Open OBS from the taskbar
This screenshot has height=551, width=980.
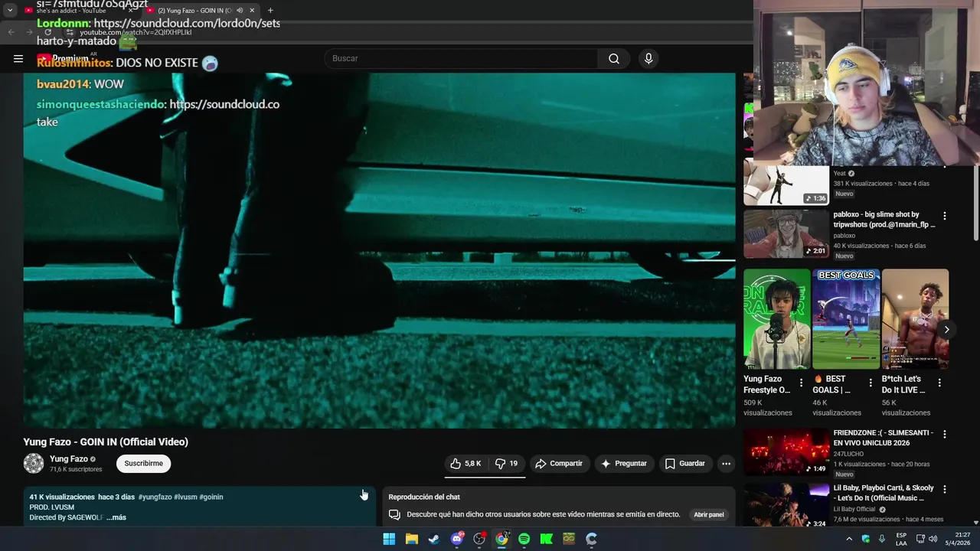479,539
